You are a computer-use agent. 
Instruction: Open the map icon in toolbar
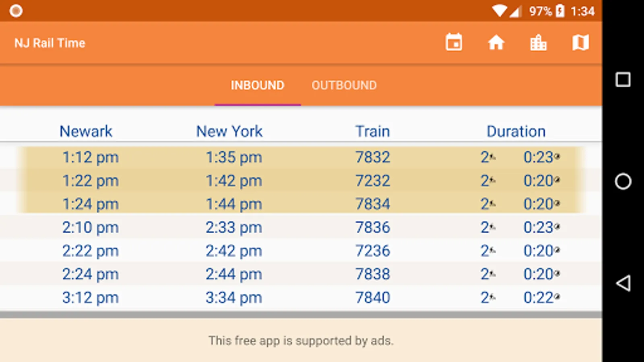(580, 42)
